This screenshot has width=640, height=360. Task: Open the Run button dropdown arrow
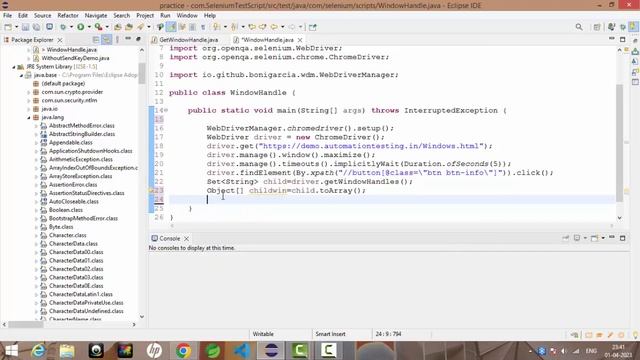click(89, 27)
